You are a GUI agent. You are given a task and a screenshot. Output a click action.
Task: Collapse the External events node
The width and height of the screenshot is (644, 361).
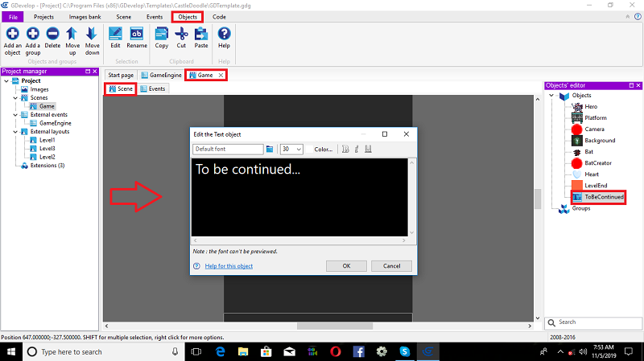15,115
